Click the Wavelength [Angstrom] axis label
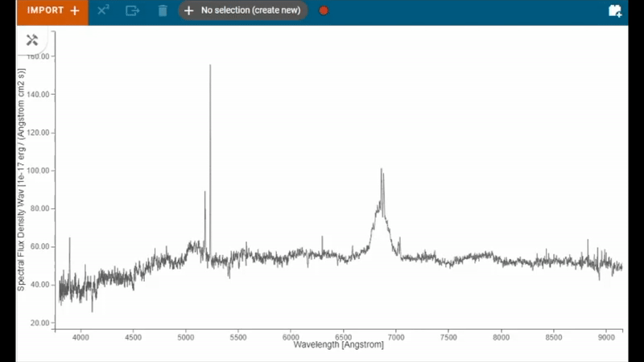 (x=338, y=345)
